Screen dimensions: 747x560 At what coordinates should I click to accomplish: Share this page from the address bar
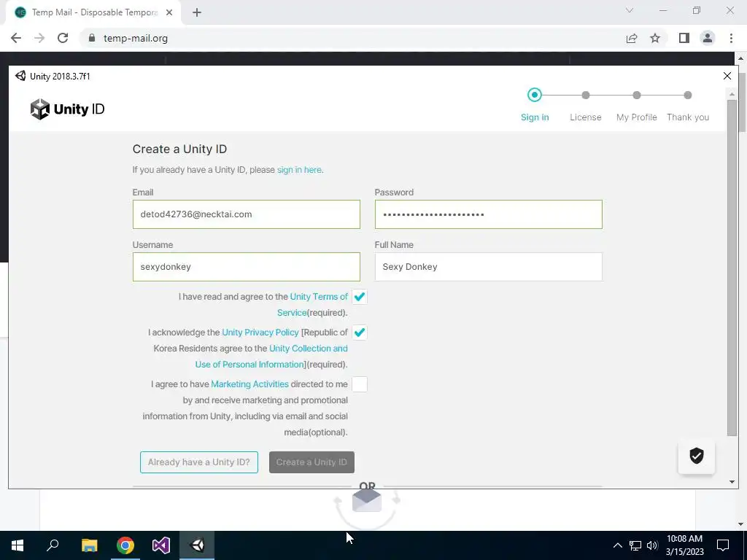click(632, 38)
